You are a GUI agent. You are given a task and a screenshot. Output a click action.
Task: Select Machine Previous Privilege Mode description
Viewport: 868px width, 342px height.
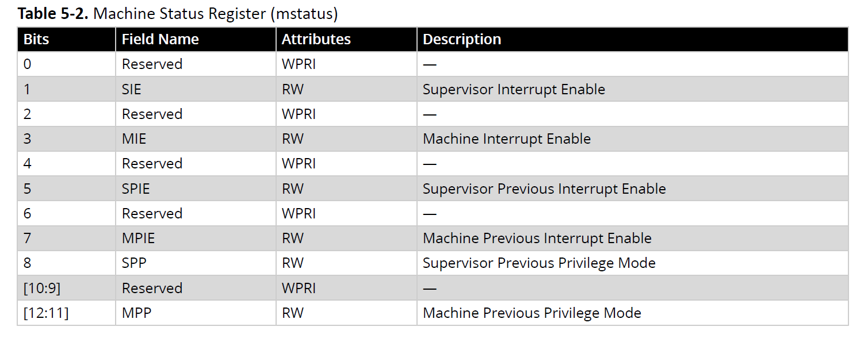point(531,313)
